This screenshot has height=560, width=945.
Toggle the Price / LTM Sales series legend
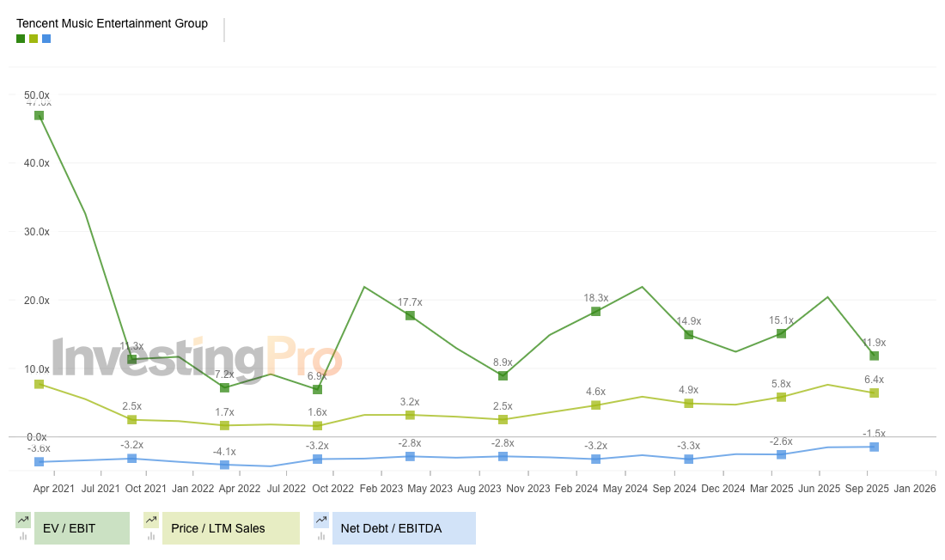pyautogui.click(x=222, y=528)
